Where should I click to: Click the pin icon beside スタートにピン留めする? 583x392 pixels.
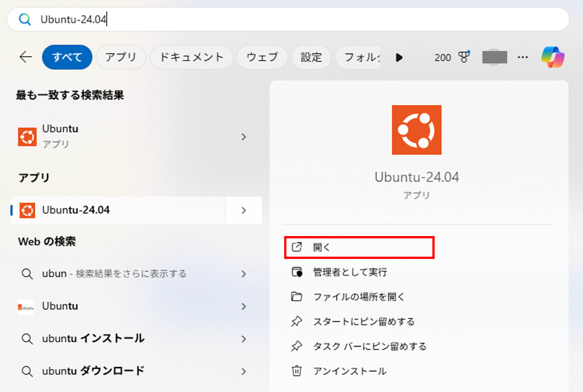[x=296, y=322]
